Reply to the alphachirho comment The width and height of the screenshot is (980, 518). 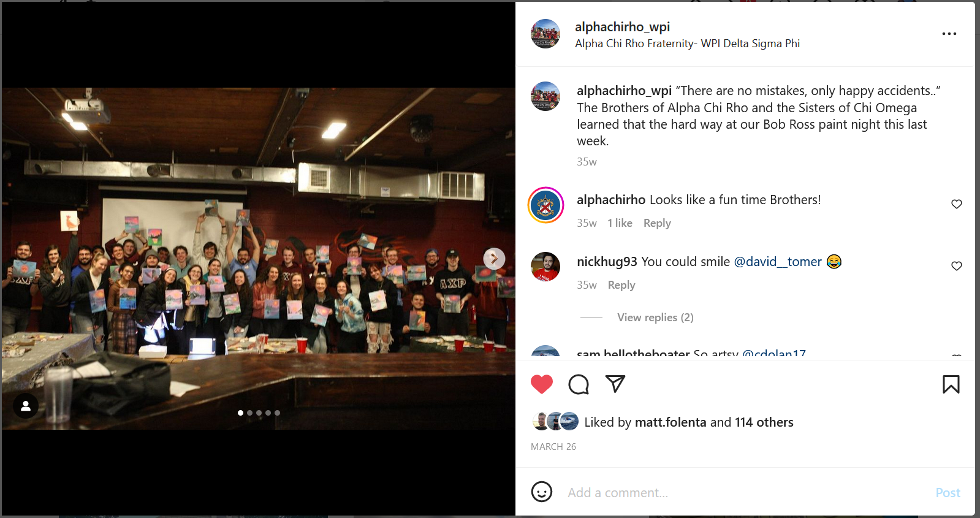point(657,223)
